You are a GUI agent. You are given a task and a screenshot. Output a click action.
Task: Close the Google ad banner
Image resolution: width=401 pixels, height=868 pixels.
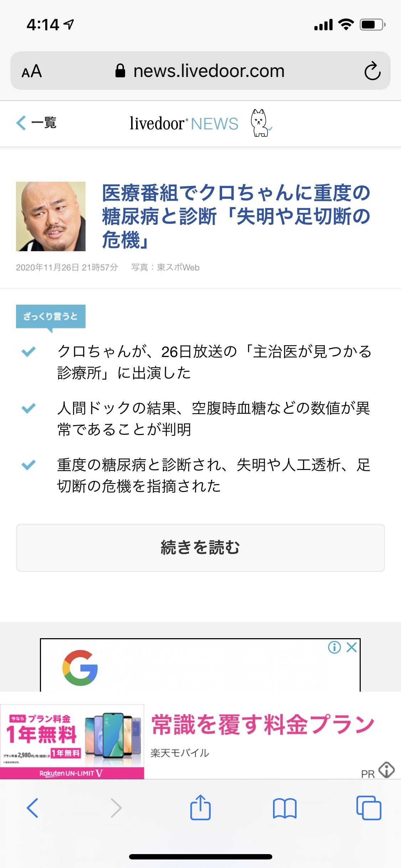pyautogui.click(x=352, y=647)
